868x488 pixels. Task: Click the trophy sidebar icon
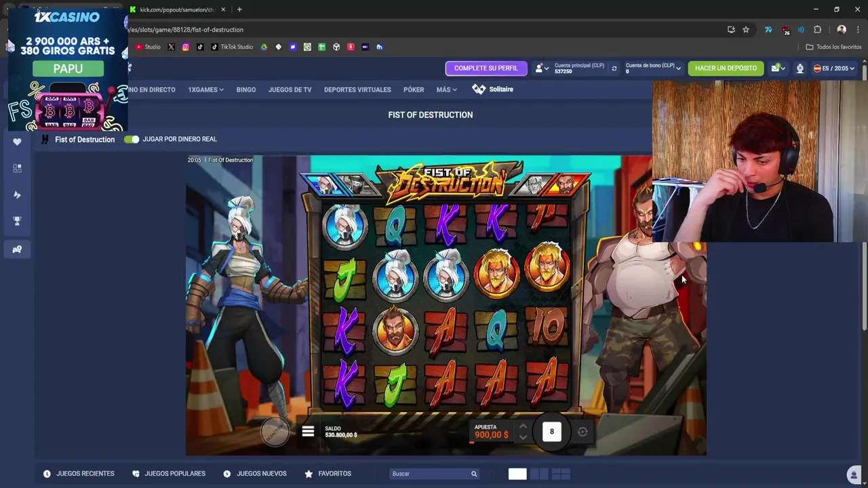click(17, 221)
